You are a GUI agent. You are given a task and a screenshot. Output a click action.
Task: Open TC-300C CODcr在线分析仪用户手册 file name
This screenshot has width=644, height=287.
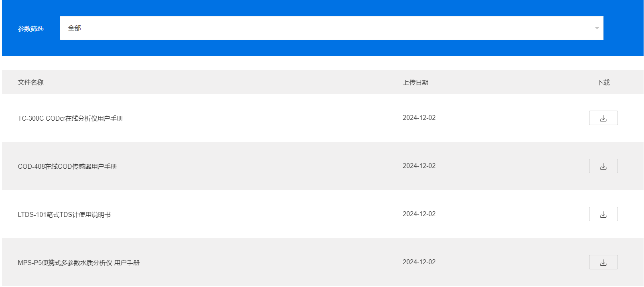[70, 119]
